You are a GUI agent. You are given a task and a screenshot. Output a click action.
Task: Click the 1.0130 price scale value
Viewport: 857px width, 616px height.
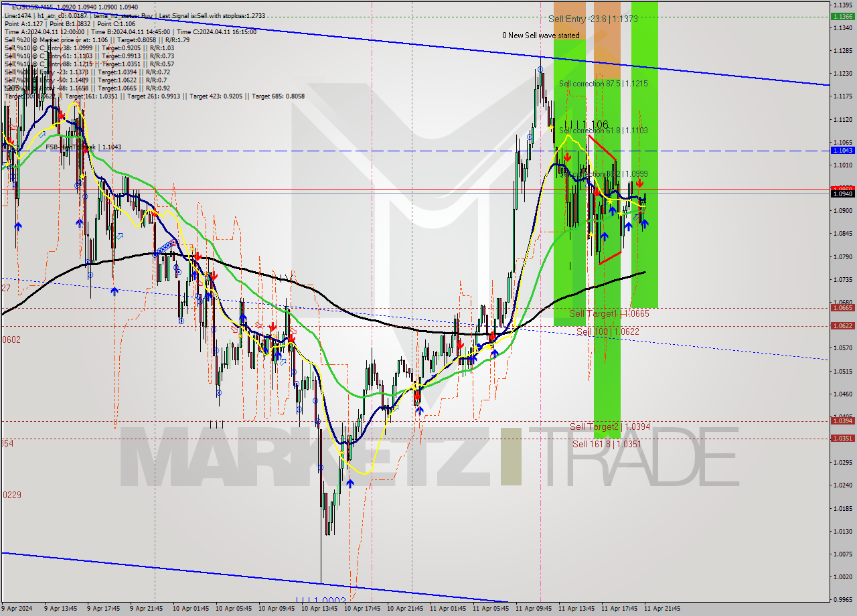click(x=842, y=531)
